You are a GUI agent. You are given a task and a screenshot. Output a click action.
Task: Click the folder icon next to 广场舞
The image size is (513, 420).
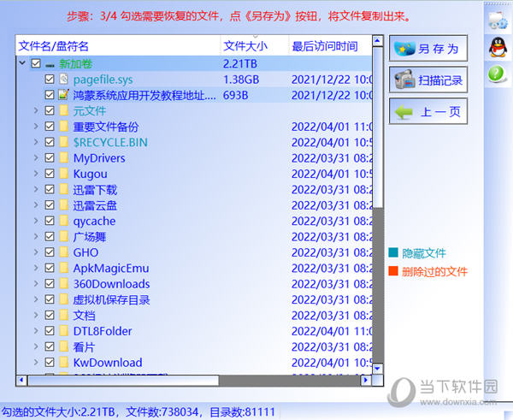[x=63, y=236]
